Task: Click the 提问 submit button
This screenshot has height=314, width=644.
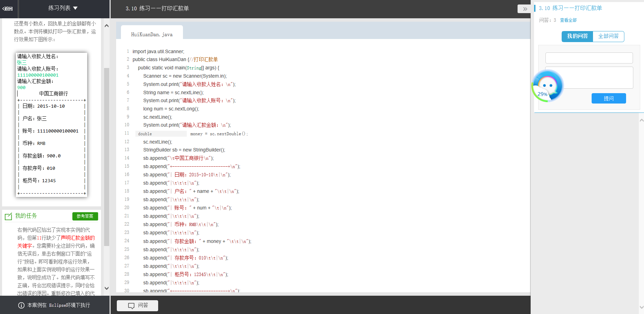Action: [x=609, y=98]
